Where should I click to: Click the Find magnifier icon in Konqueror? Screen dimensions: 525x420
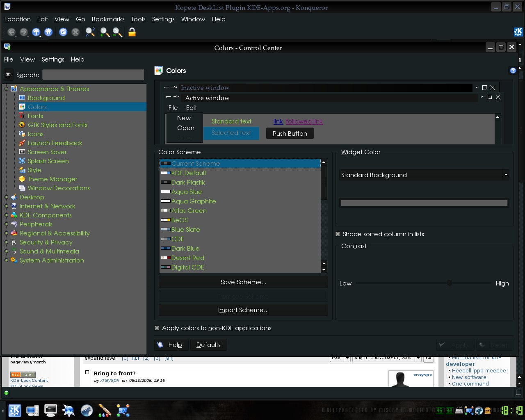(90, 32)
